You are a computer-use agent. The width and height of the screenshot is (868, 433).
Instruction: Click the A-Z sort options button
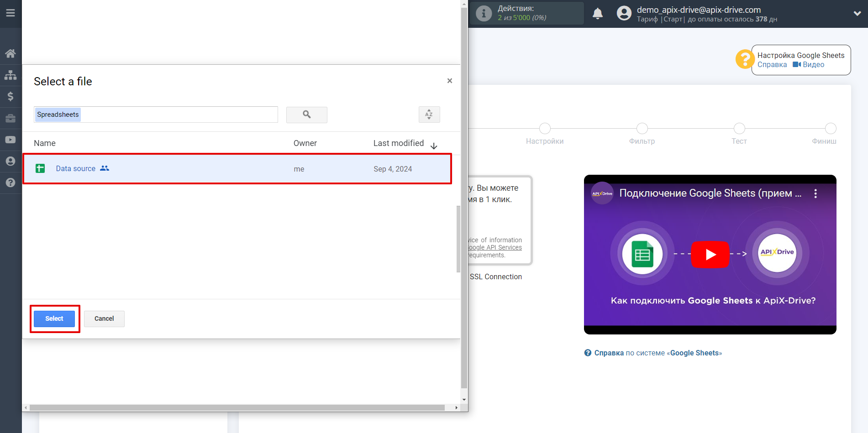tap(429, 115)
